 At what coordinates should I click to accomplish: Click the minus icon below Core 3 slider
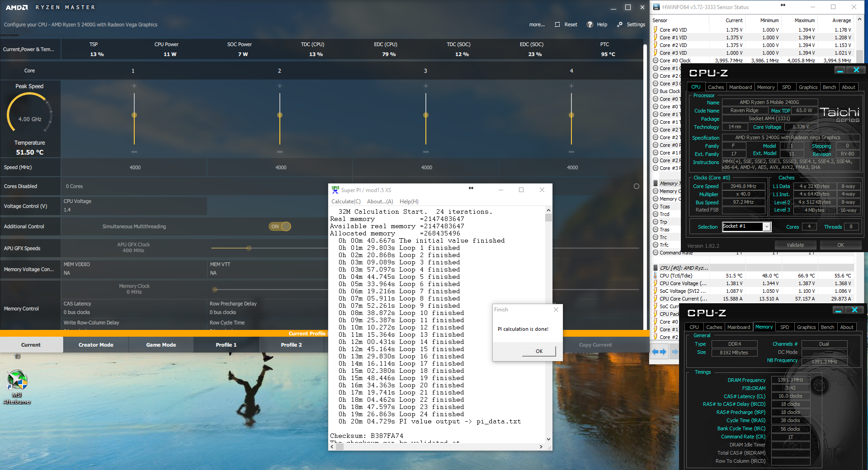coord(425,152)
